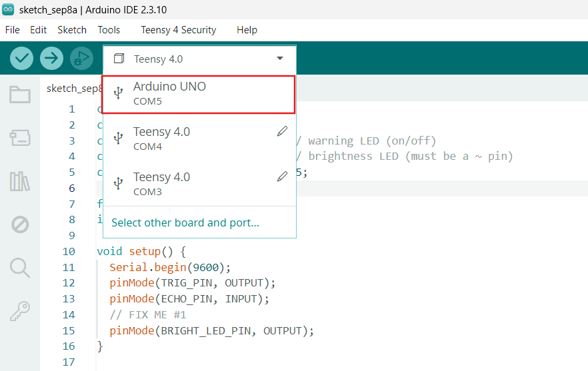This screenshot has width=588, height=371.
Task: Click the Serial.begin(9600) code line
Action: tap(170, 267)
